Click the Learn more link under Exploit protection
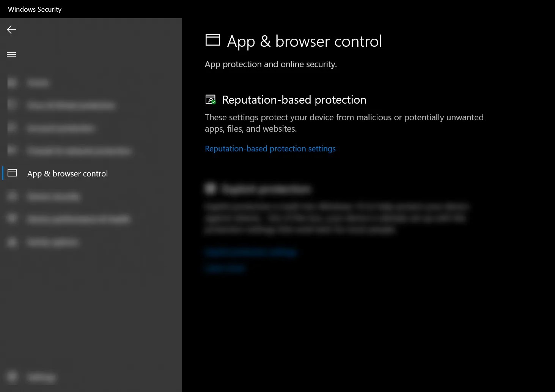 click(x=225, y=268)
